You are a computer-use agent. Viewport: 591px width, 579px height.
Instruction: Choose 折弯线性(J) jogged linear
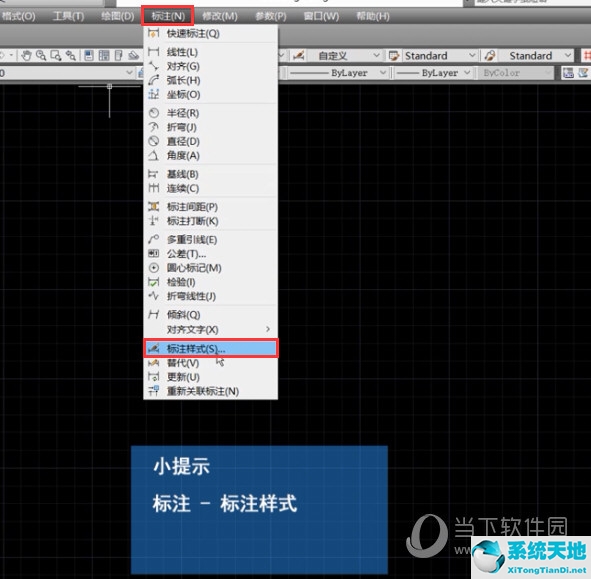(211, 296)
